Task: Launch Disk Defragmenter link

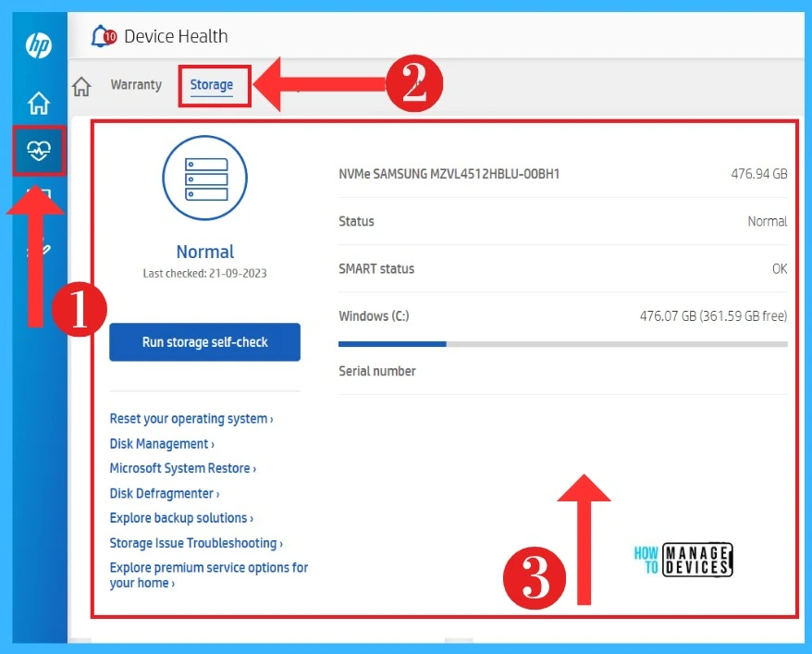Action: (165, 493)
